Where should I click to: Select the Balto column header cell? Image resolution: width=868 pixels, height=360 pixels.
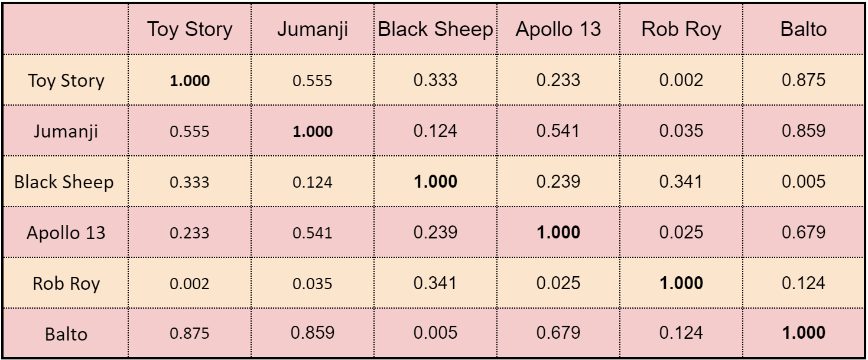coord(804,30)
